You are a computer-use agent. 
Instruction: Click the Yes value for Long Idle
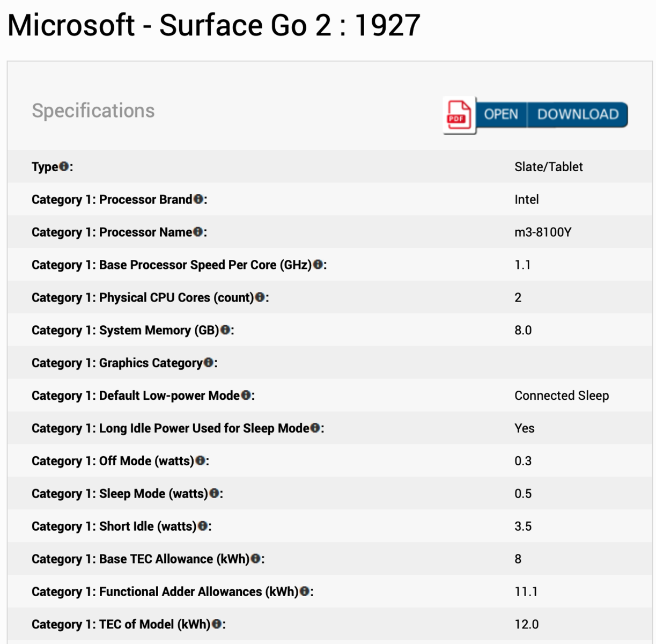click(x=524, y=429)
